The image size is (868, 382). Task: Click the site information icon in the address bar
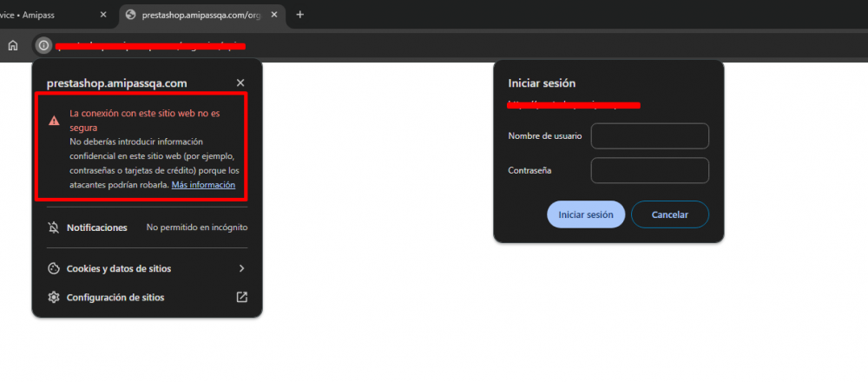tap(43, 45)
